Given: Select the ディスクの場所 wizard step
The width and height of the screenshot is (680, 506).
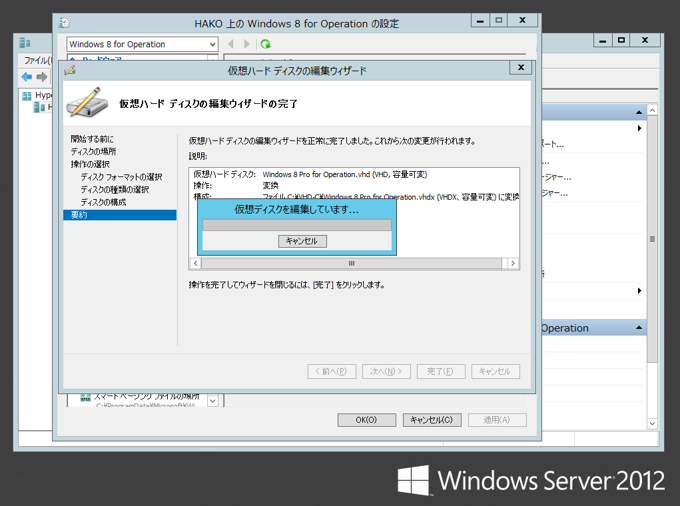Looking at the screenshot, I should click(93, 151).
